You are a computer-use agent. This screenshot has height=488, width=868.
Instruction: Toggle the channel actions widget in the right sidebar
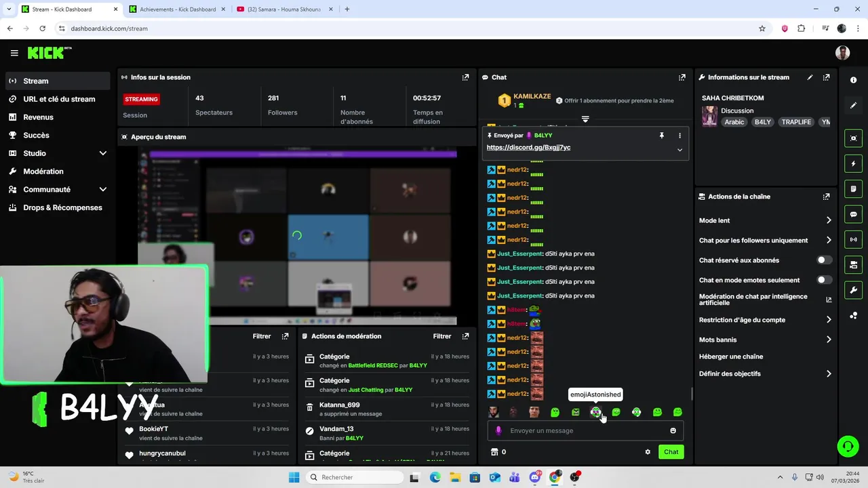click(853, 264)
